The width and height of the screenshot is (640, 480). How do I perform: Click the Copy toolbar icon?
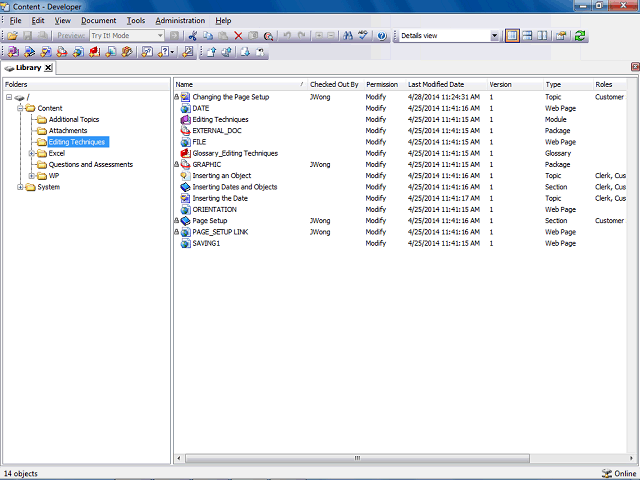click(208, 36)
